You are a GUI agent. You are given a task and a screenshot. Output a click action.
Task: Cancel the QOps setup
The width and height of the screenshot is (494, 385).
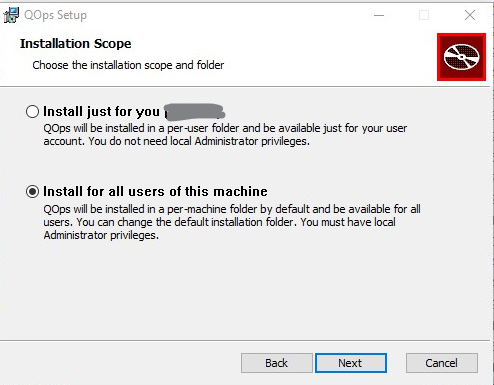pos(442,363)
